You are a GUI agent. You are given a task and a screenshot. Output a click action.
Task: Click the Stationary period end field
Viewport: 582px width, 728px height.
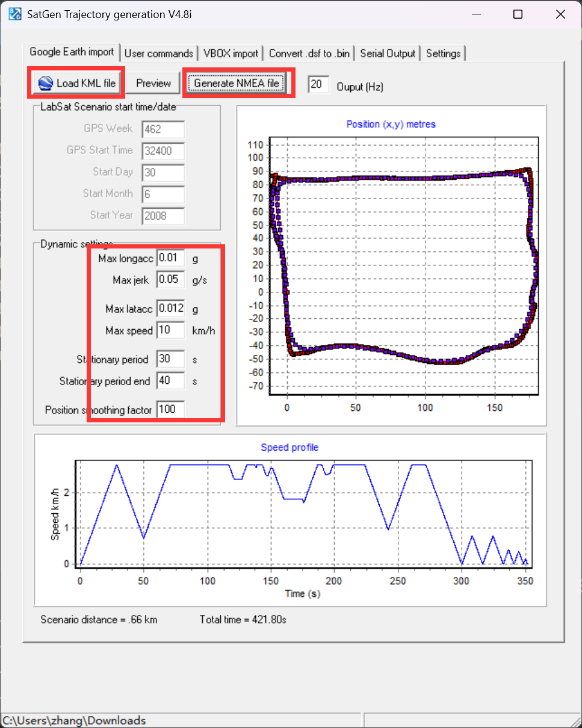170,381
